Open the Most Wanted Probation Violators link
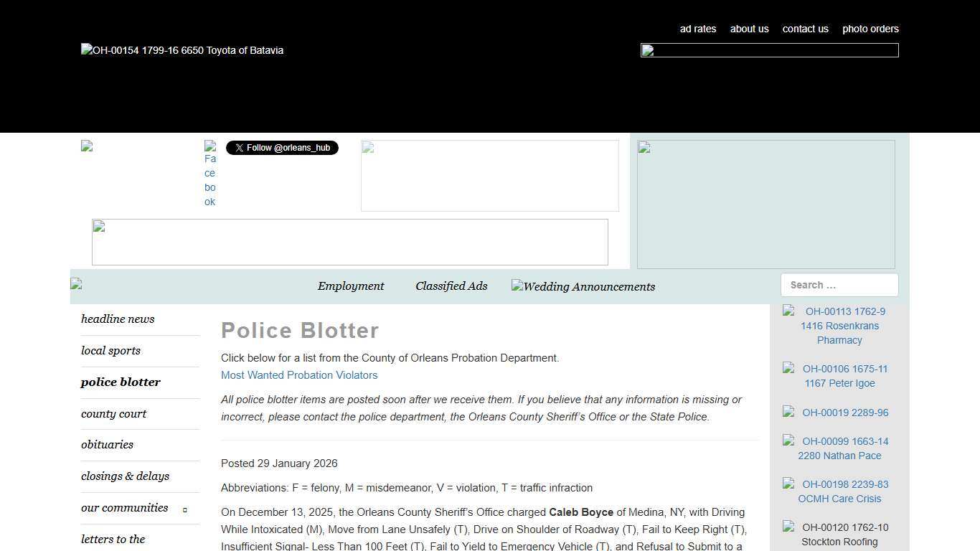 click(299, 375)
